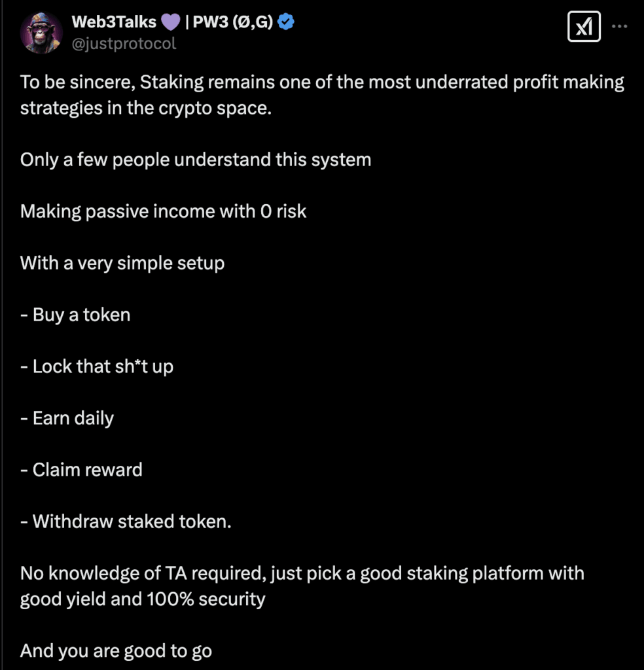Viewport: 644px width, 670px height.
Task: Click 'Only a few people understand this system'
Action: (196, 160)
